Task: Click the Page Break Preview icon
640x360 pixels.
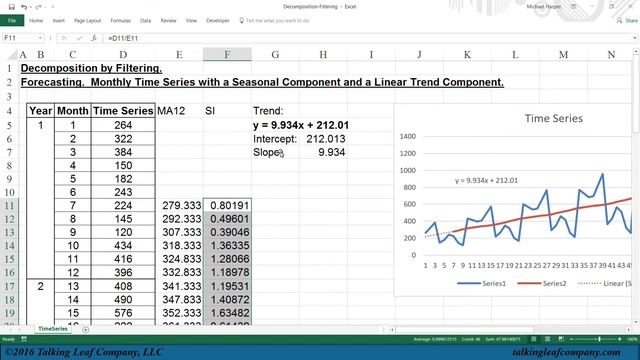Action: tap(561, 339)
